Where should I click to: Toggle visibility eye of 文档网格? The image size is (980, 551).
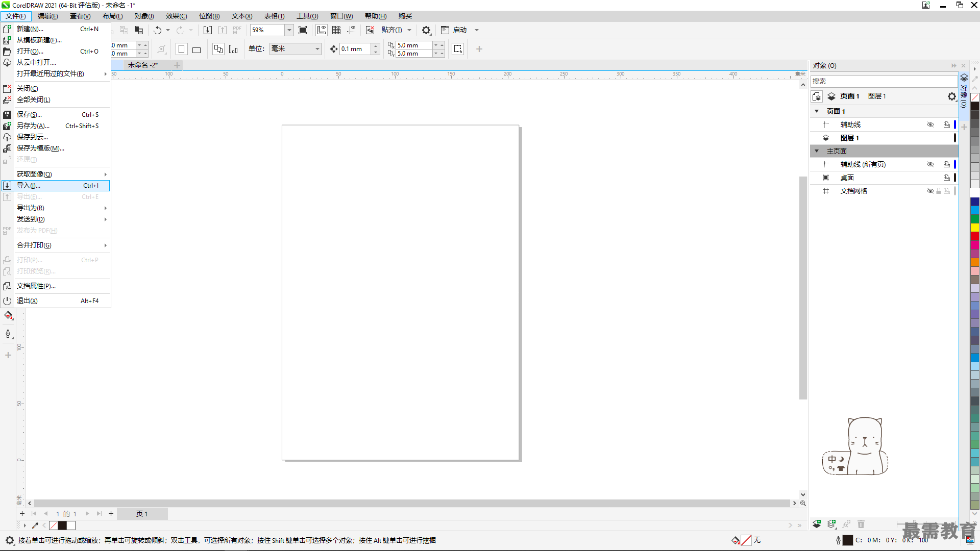point(930,191)
